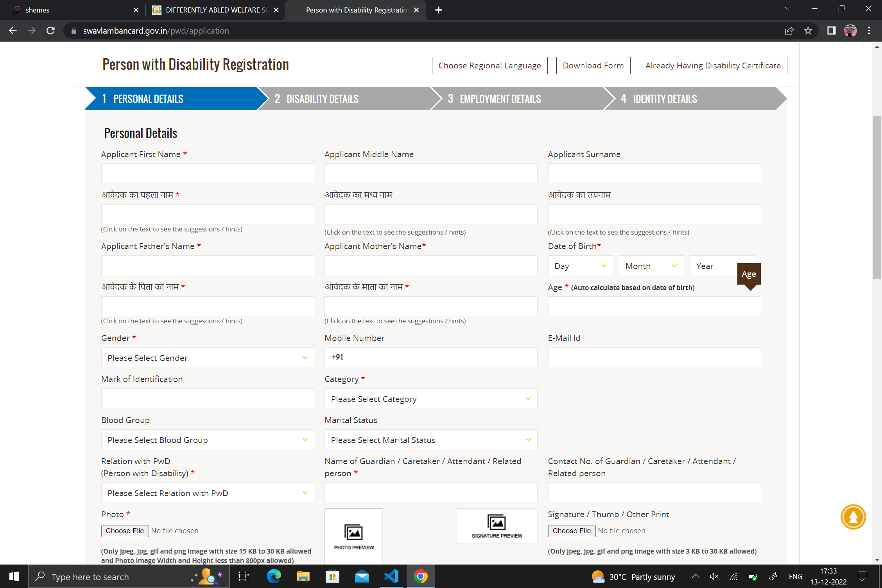882x588 pixels.
Task: Open the Please Select Category dropdown
Action: 430,398
